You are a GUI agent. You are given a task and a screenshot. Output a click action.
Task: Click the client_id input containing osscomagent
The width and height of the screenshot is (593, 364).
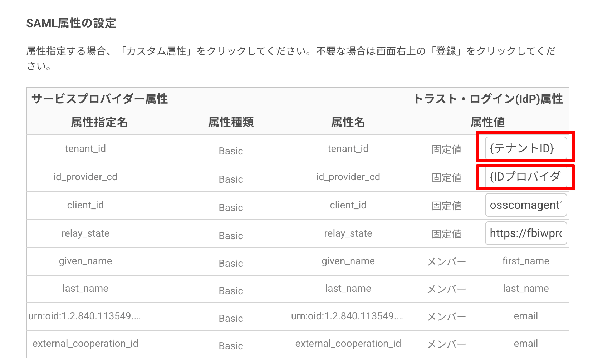pyautogui.click(x=525, y=205)
